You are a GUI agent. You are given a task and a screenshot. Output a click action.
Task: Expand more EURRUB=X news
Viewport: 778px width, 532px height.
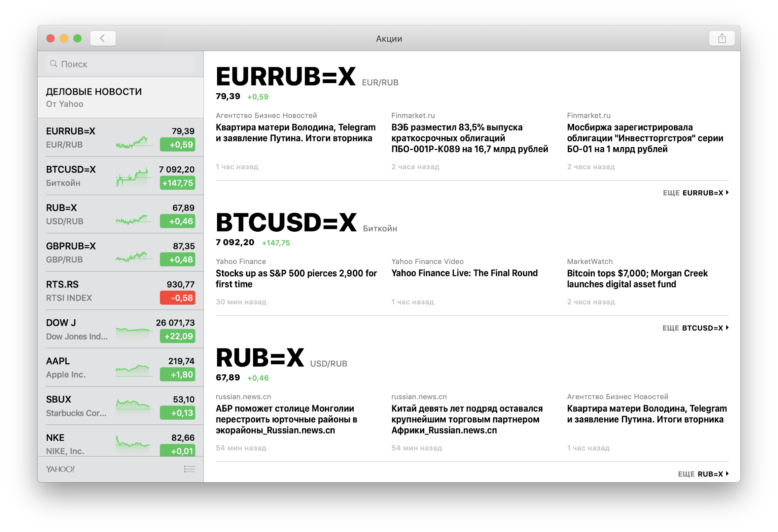pyautogui.click(x=696, y=193)
